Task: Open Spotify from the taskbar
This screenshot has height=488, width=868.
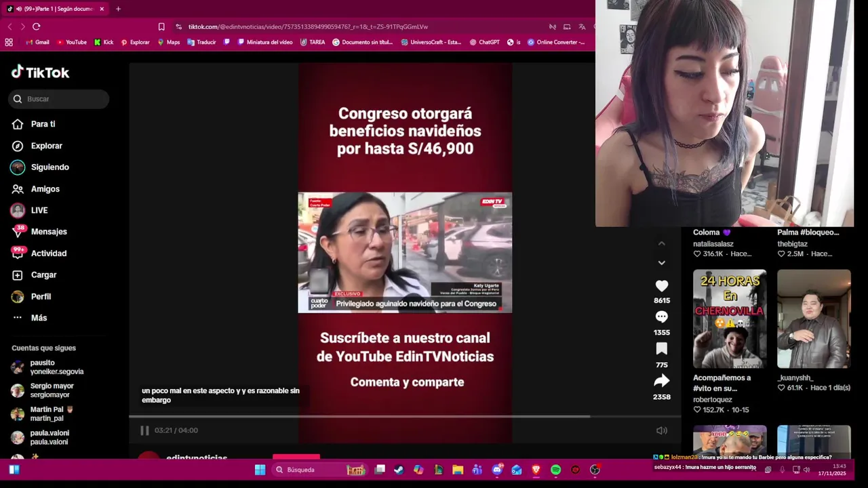Action: [x=556, y=470]
